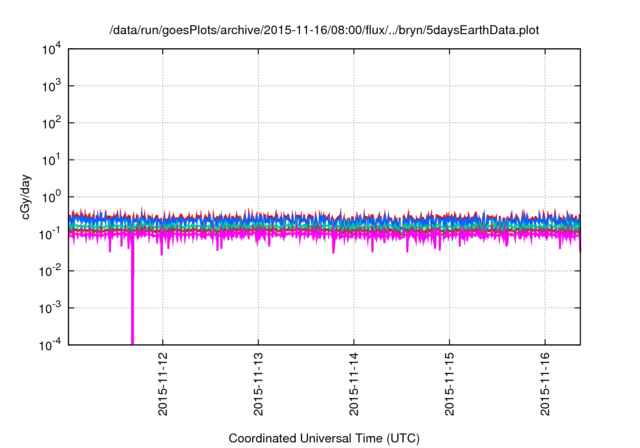
Task: Click the 10^4 y-axis tick label
Action: 51,50
